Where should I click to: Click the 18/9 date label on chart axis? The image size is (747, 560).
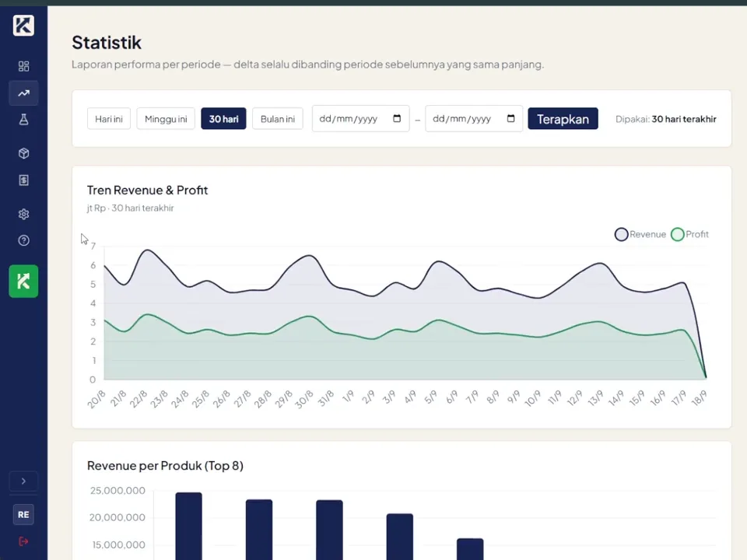coord(699,398)
